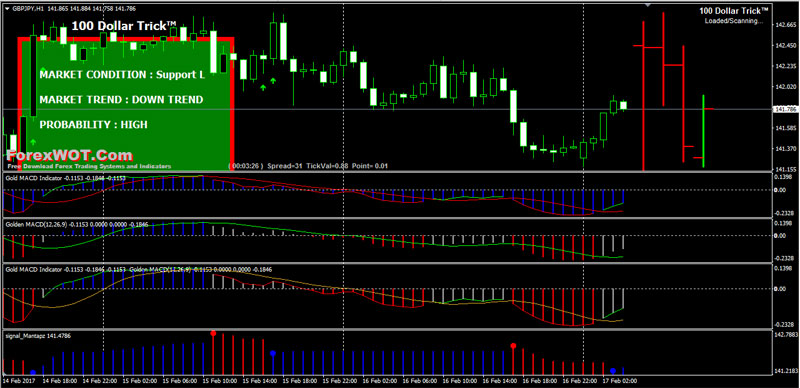Click the '16 Feb 22:00' time label
Image resolution: width=800 pixels, height=388 pixels.
tap(580, 381)
